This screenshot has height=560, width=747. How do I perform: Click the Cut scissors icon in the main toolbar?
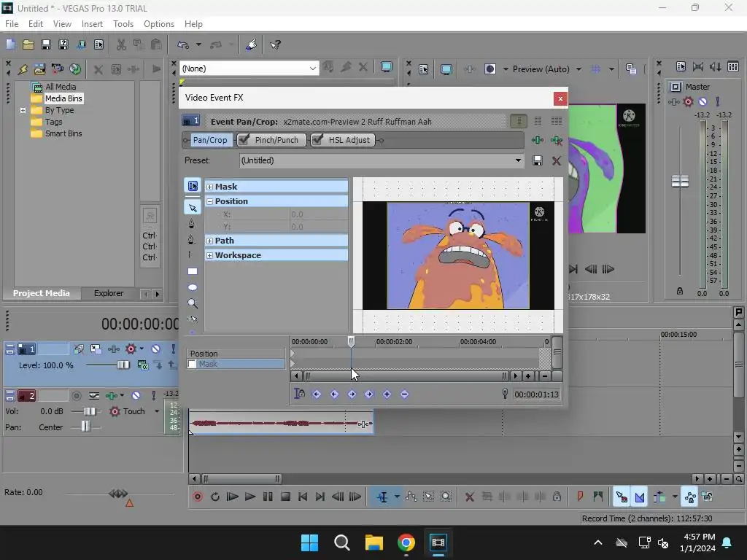pos(122,44)
